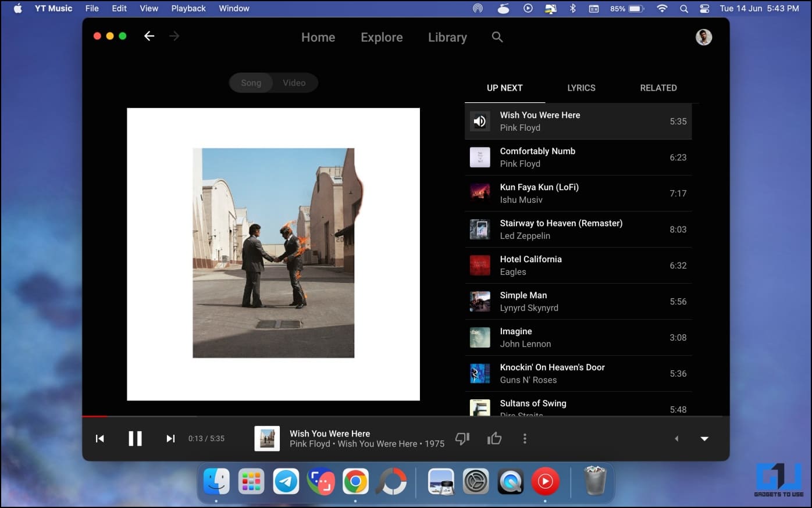
Task: Open System Preferences from the dock
Action: pos(475,481)
